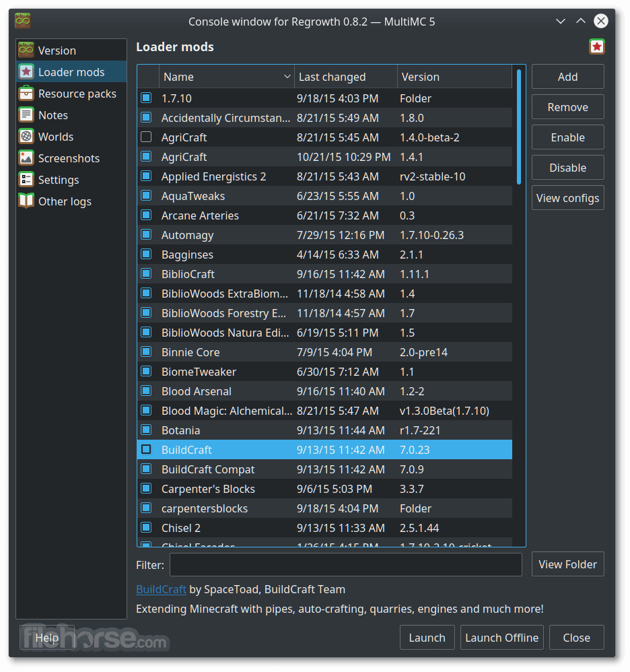Select the BiomeTweaker row

[x=324, y=372]
